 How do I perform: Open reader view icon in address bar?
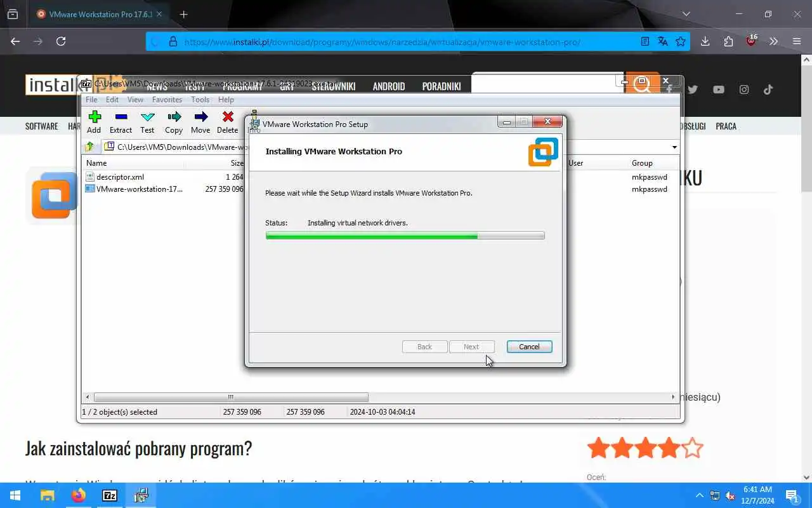pos(645,41)
